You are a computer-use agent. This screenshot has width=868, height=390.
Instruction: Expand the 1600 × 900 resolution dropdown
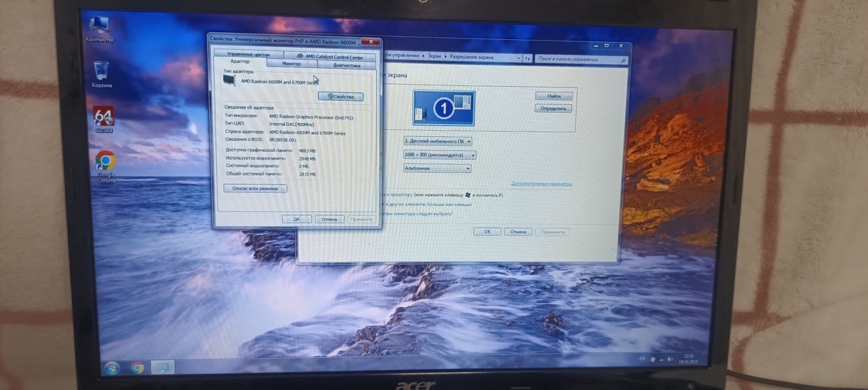pos(439,154)
